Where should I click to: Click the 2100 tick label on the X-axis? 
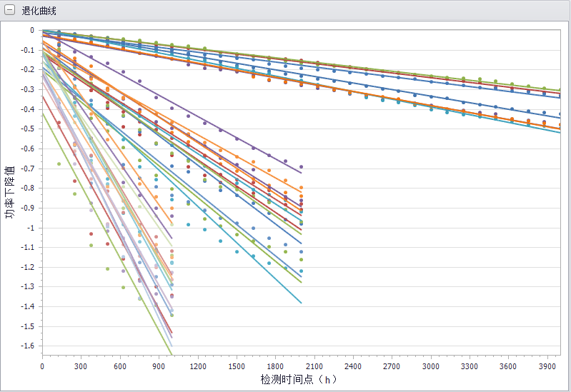pos(314,366)
